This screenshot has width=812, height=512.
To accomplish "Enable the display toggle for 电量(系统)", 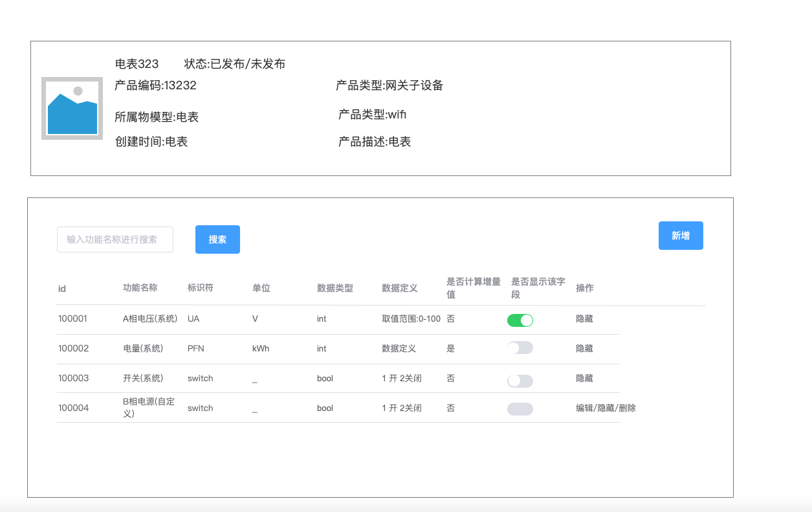I will pos(520,348).
